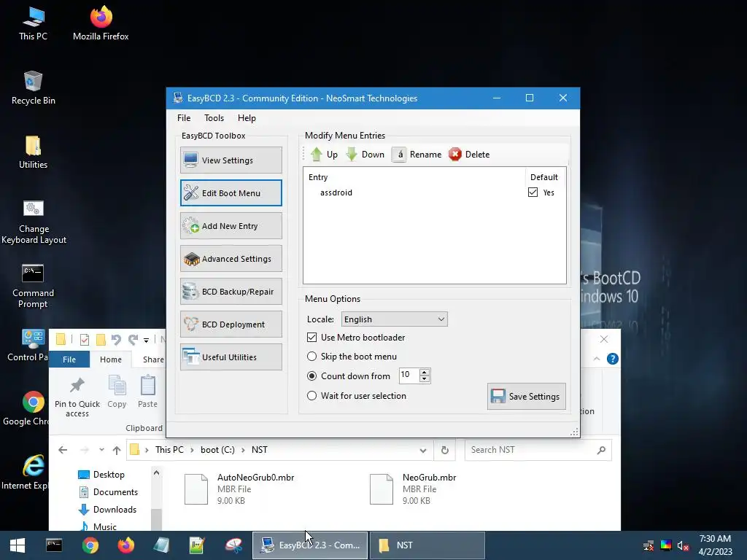Open Utilities folder on desktop
The width and height of the screenshot is (747, 560).
tap(33, 152)
